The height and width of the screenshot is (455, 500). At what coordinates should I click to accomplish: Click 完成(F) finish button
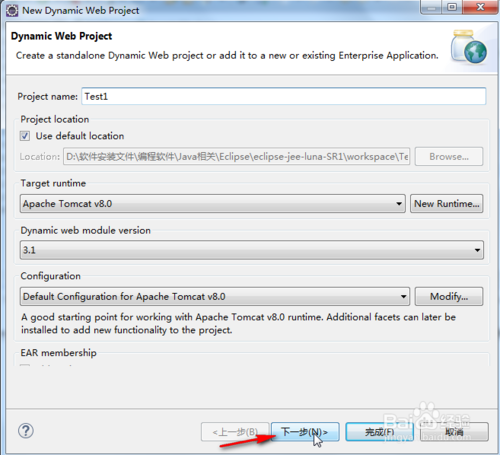coord(380,432)
